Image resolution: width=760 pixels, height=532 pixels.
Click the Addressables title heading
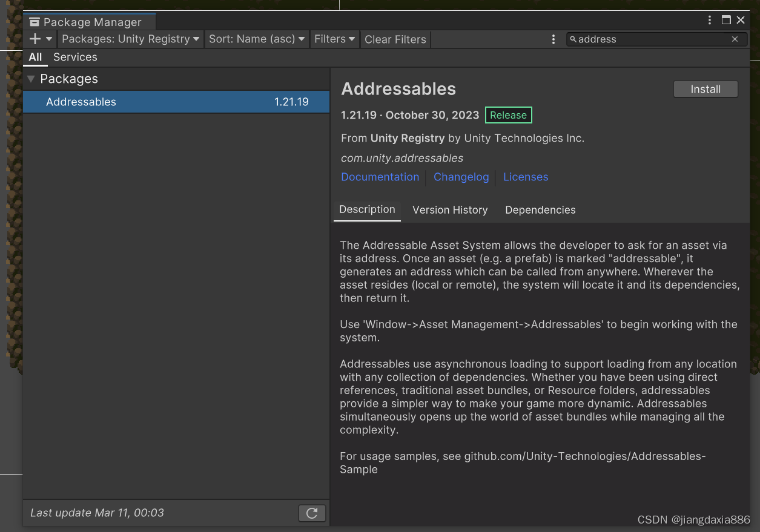click(398, 89)
